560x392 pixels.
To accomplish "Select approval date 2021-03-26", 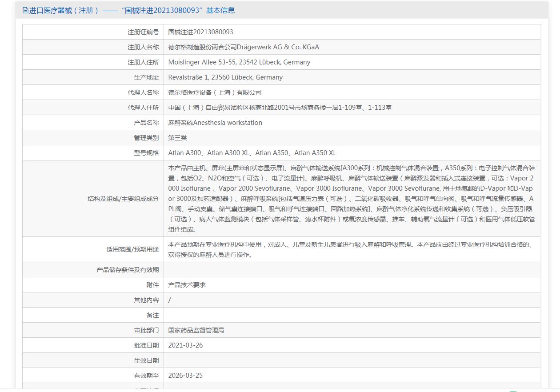I will point(185,345).
